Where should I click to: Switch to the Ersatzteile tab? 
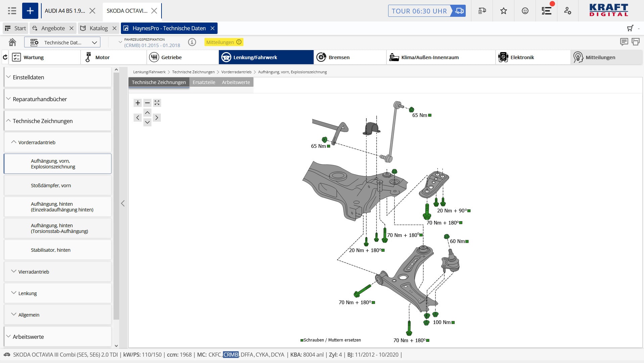(204, 82)
